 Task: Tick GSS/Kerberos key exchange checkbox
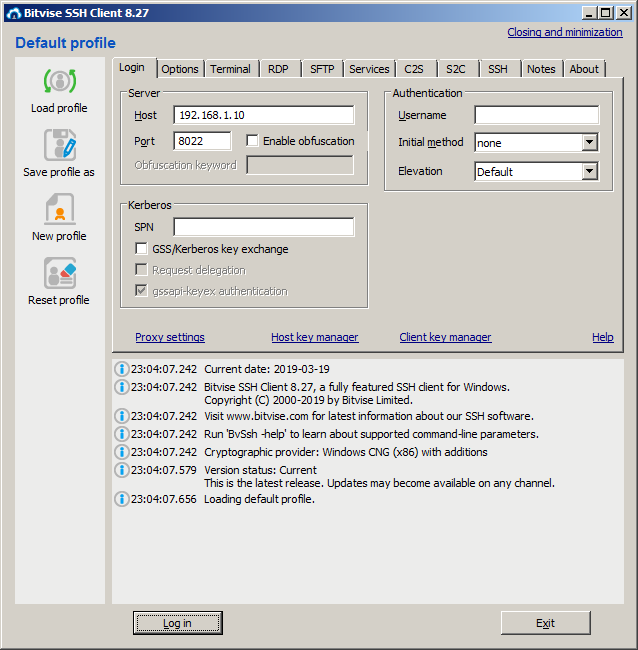tap(141, 249)
